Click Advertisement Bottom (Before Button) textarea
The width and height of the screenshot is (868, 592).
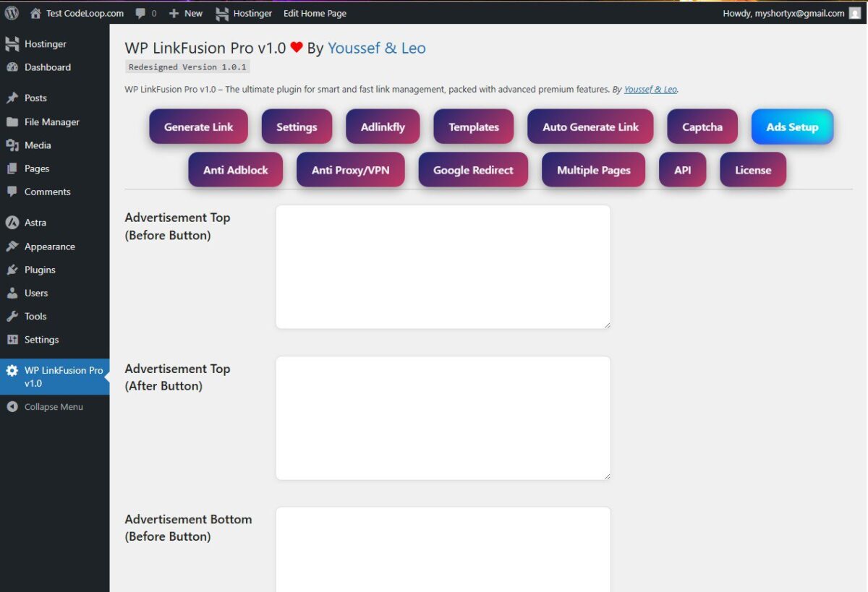tap(443, 549)
